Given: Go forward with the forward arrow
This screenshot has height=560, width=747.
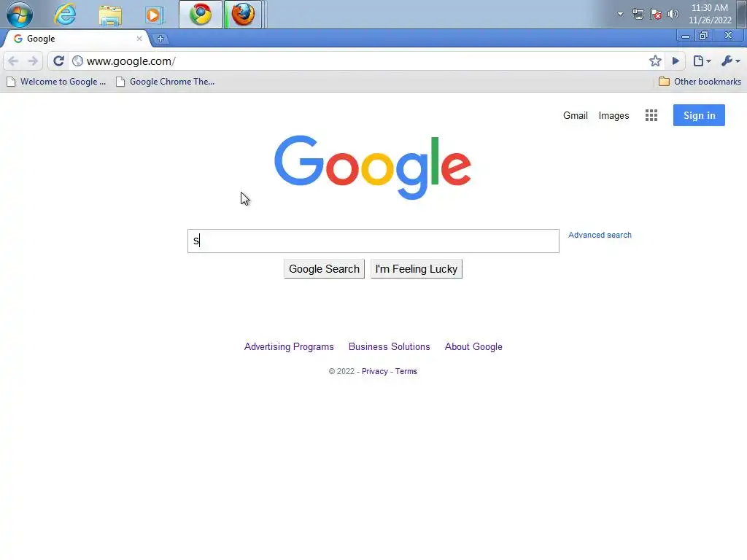Looking at the screenshot, I should 33,61.
